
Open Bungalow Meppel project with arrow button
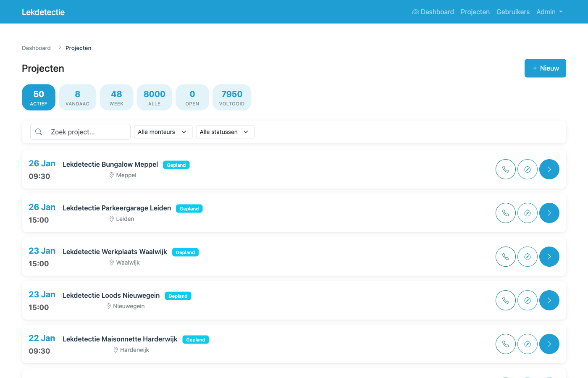click(549, 169)
